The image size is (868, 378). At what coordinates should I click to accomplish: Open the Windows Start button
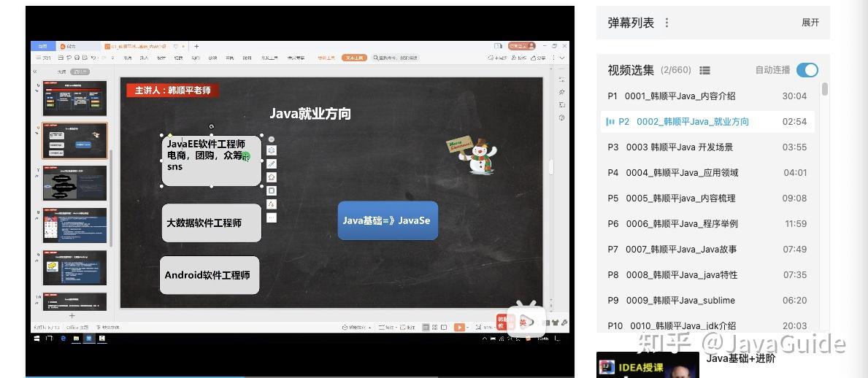[x=37, y=338]
